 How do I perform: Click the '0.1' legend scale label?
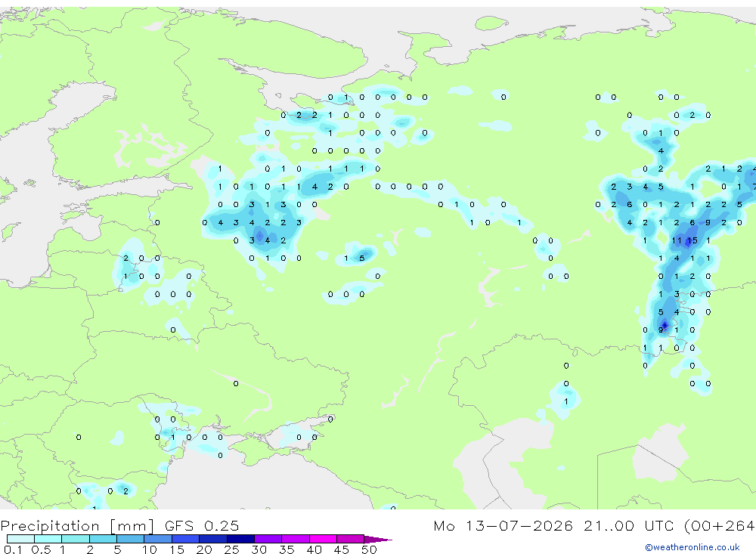13,549
